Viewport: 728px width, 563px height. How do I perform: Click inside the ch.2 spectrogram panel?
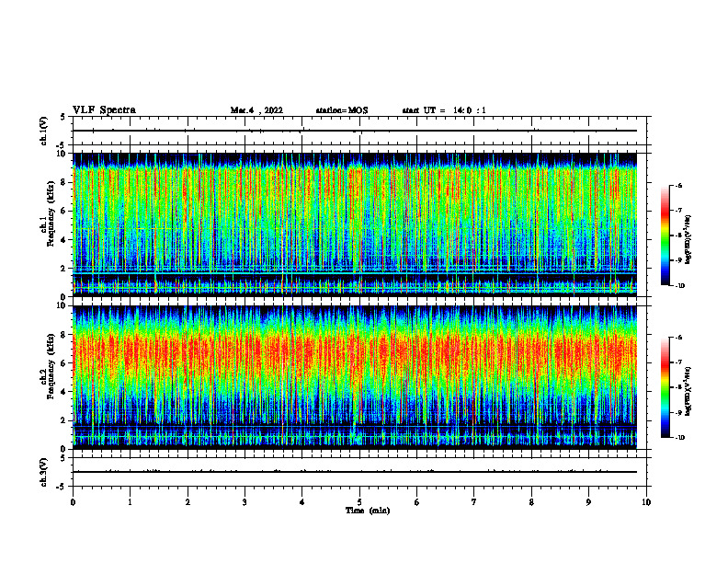coord(355,377)
